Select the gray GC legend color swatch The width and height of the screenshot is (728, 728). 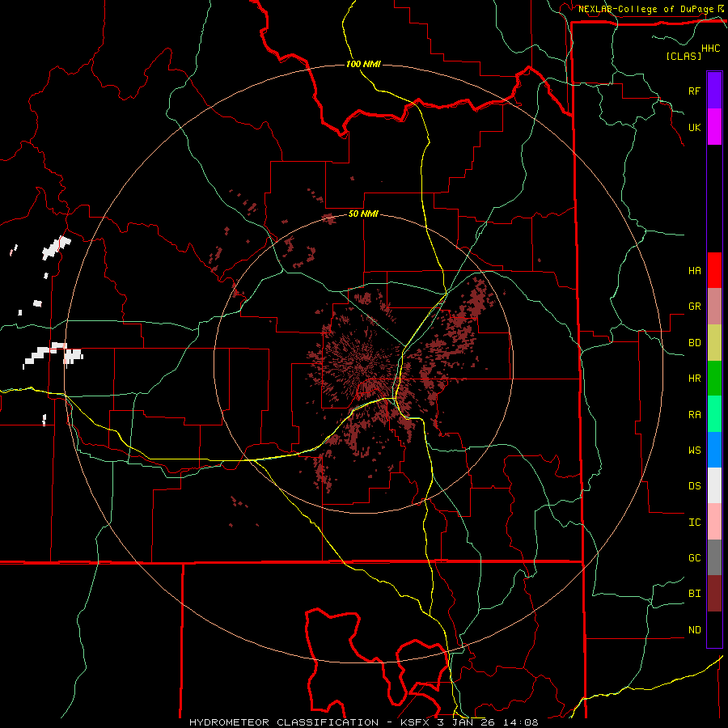point(714,557)
